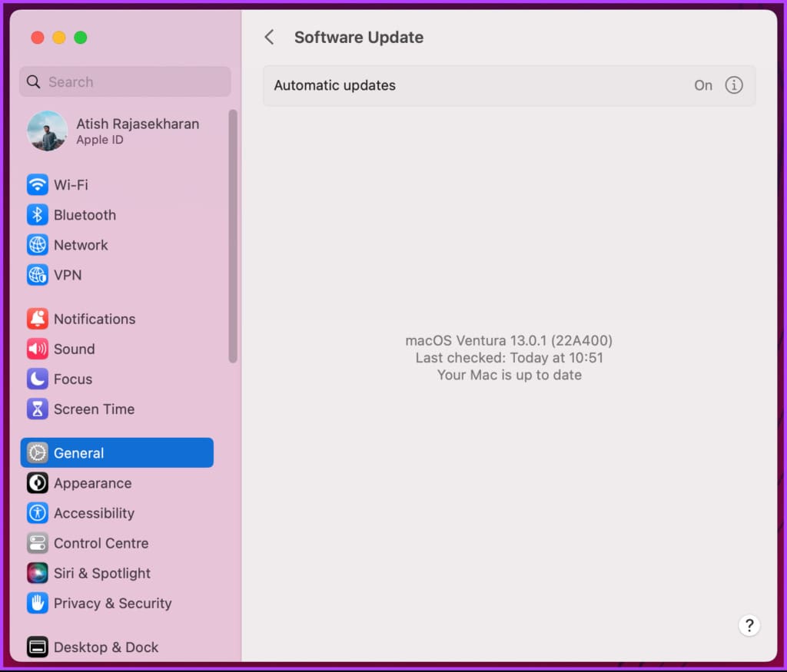Image resolution: width=787 pixels, height=672 pixels.
Task: Click the General gear icon
Action: pos(37,453)
